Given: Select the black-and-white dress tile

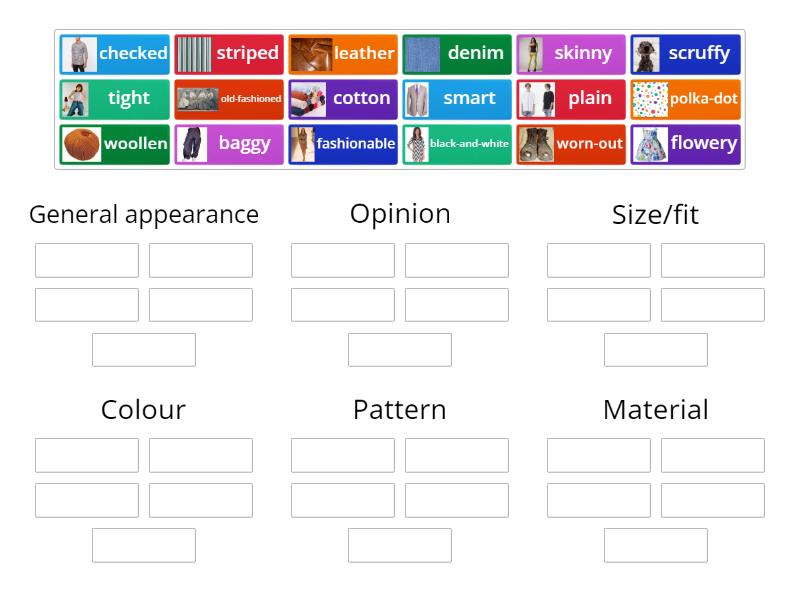Looking at the screenshot, I should pyautogui.click(x=457, y=143).
